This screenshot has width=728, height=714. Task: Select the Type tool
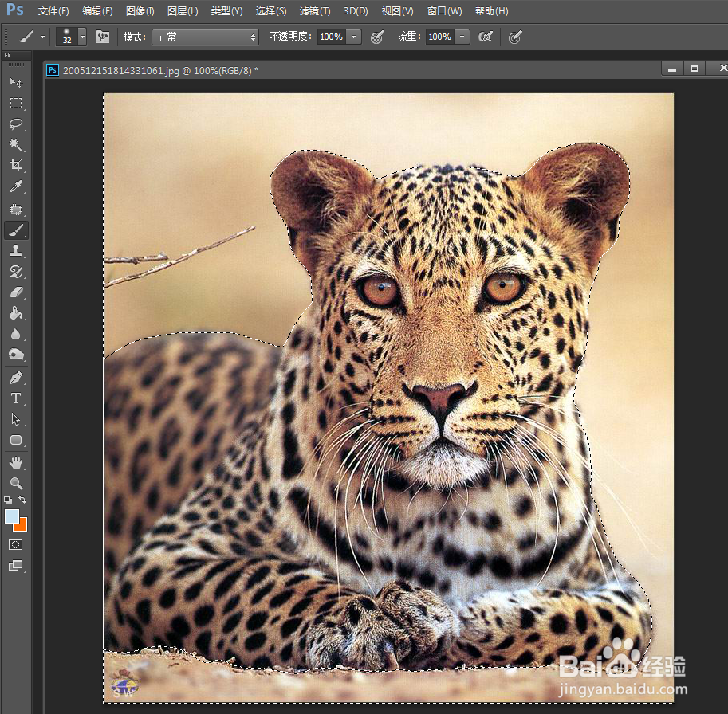click(x=16, y=398)
